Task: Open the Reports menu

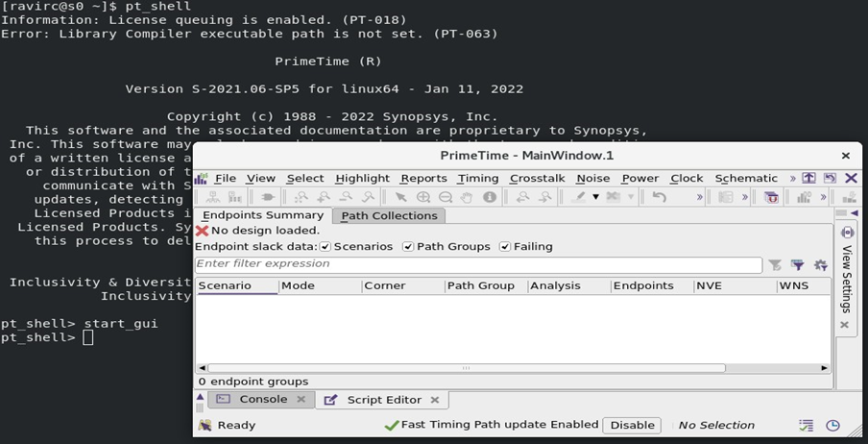Action: 424,179
